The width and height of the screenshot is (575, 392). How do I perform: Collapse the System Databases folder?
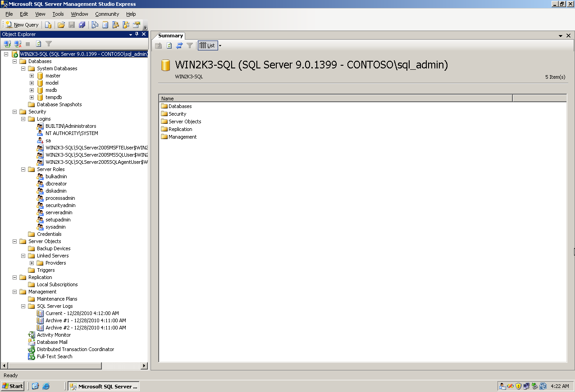[23, 68]
